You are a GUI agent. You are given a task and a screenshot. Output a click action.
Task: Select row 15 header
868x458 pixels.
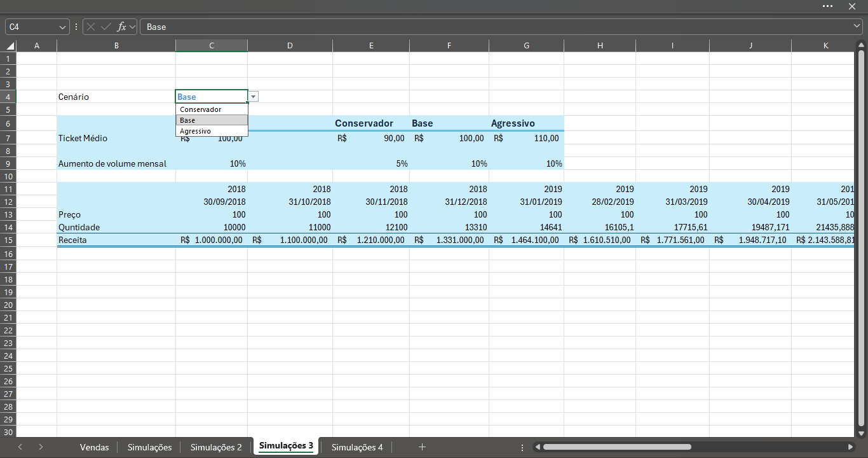coord(8,240)
